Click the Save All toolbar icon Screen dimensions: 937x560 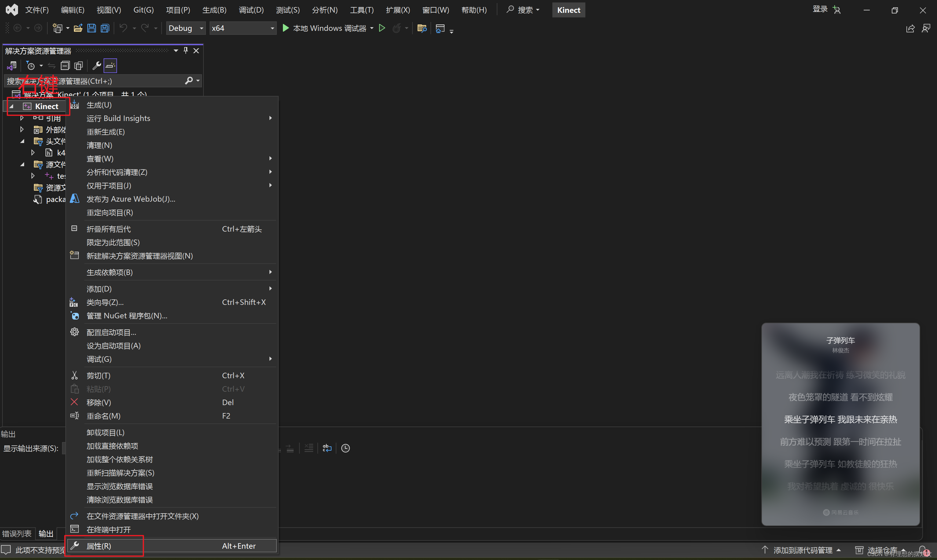tap(105, 28)
